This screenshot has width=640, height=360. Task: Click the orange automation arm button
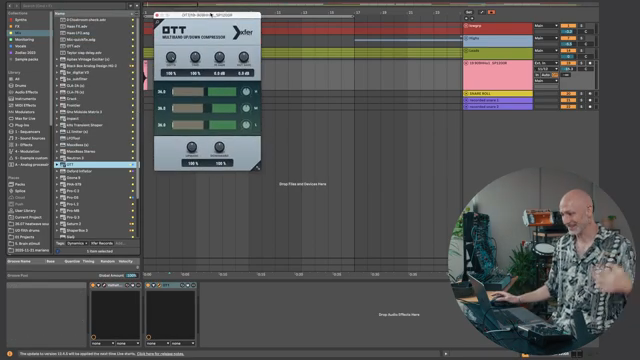[491, 12]
